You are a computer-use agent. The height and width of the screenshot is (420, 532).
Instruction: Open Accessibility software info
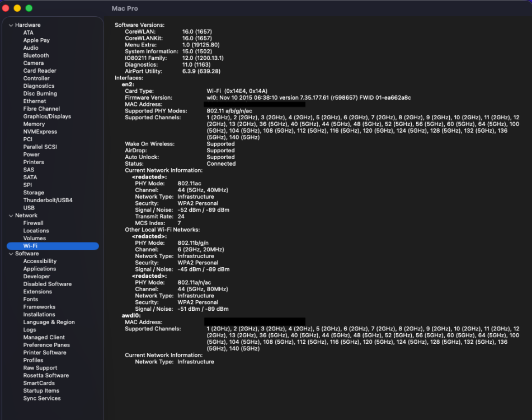40,261
